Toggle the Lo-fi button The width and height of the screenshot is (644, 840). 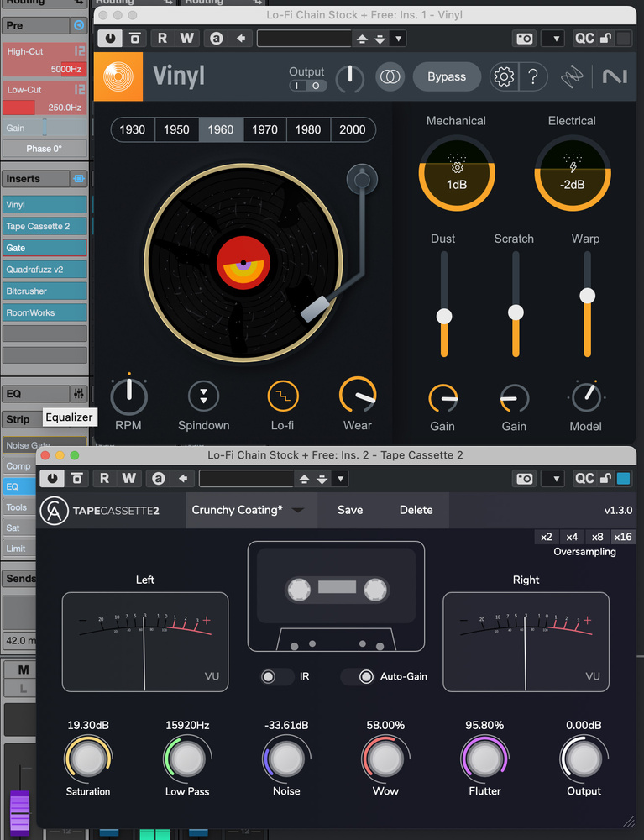coord(283,396)
